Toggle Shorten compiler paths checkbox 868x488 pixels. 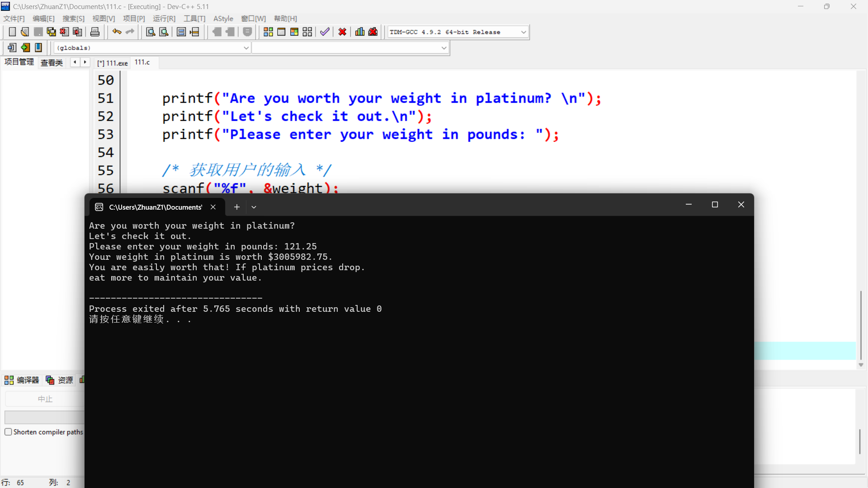(x=8, y=432)
